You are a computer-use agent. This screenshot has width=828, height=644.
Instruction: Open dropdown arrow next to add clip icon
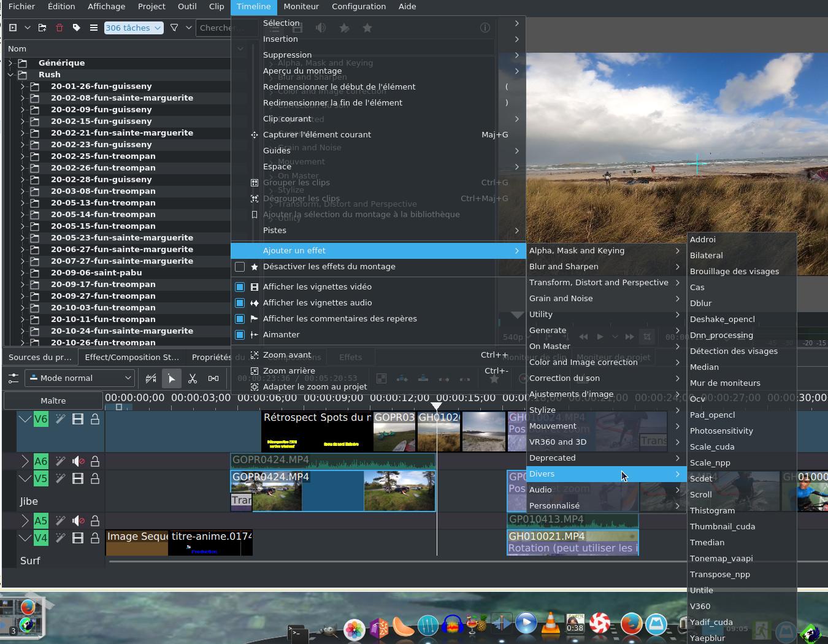point(28,28)
